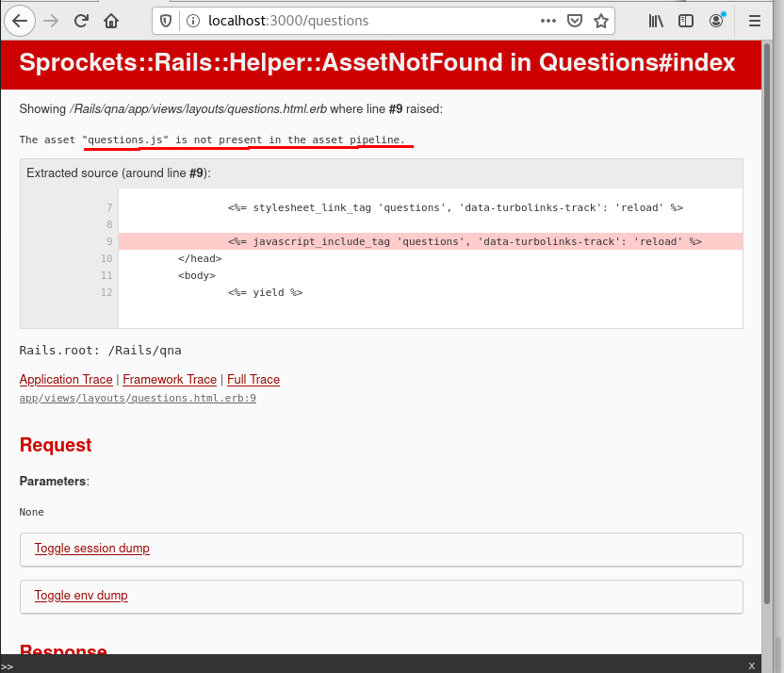Screen dimensions: 784x673
Task: Save page to Pocket
Action: 575,21
